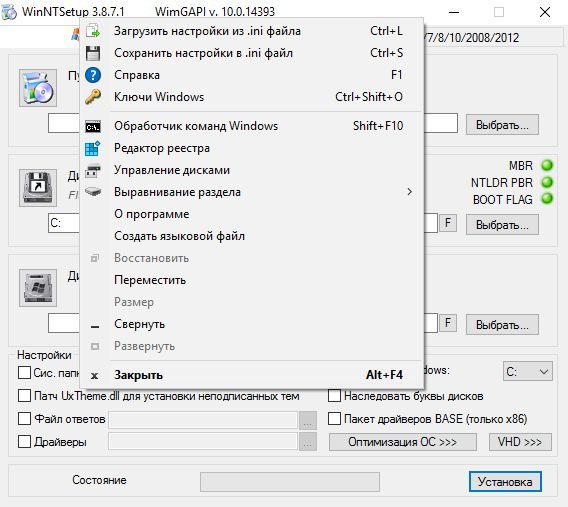Click the Управление дисками disk icon

(93, 171)
